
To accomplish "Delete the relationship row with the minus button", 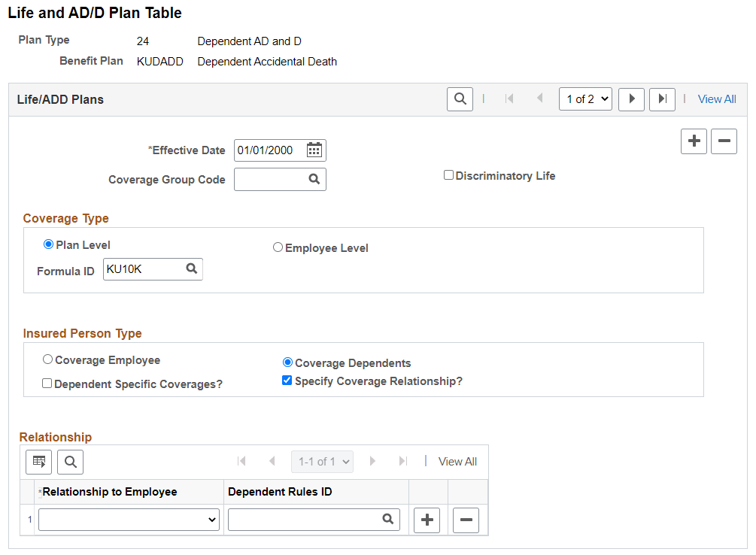I will point(465,519).
